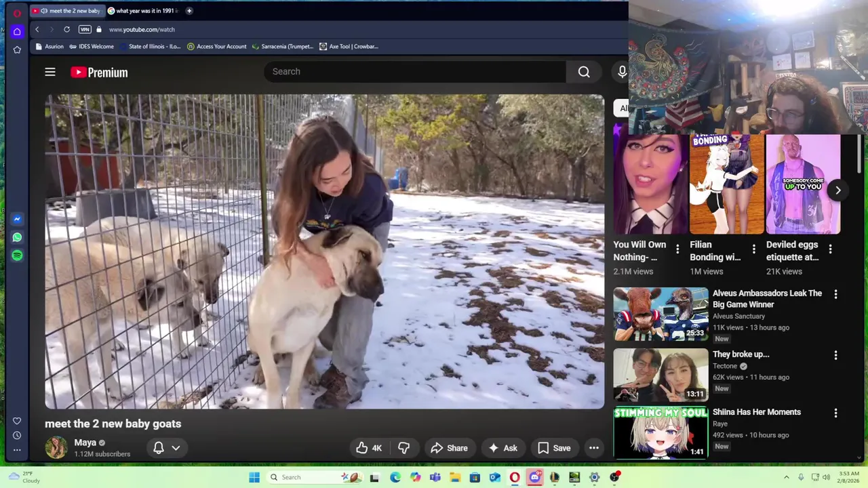Click the video player showing the dogs
This screenshot has width=868, height=488.
tap(324, 251)
